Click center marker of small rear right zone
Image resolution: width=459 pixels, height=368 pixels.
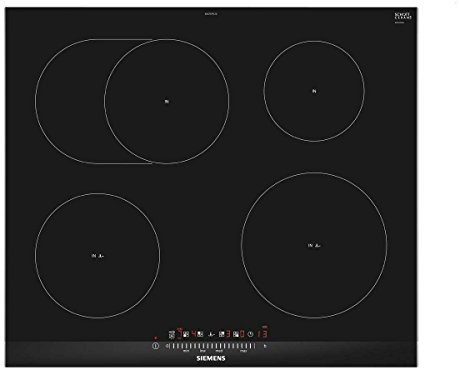[314, 91]
